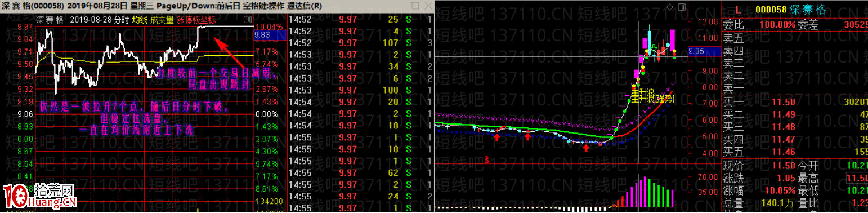Toggle the 涨停板坐标 limit-up axis option

coord(196,19)
